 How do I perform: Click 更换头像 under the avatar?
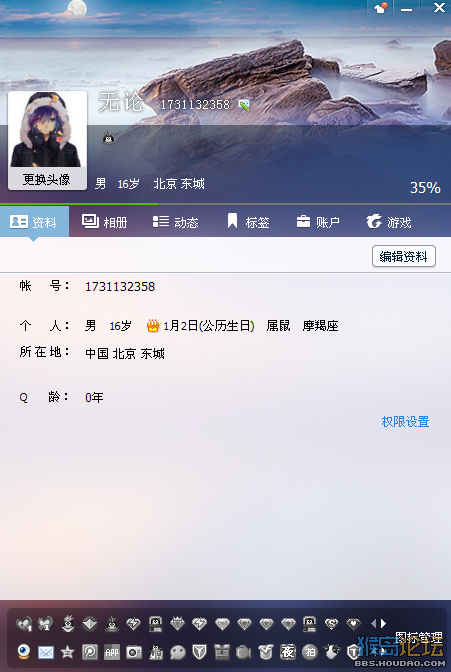tap(47, 179)
